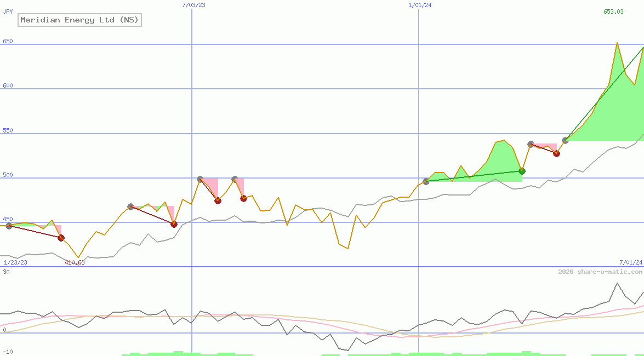Click the Meridian Energy Ltd (NS) title box
Viewport: 644px width, 356px height.
click(x=79, y=20)
